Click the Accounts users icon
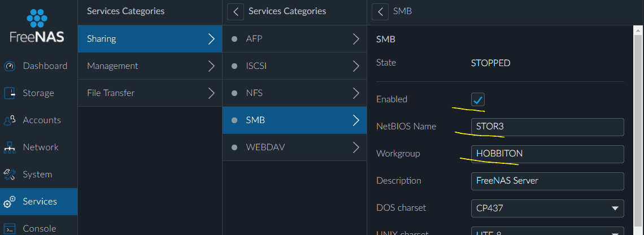 coord(10,120)
